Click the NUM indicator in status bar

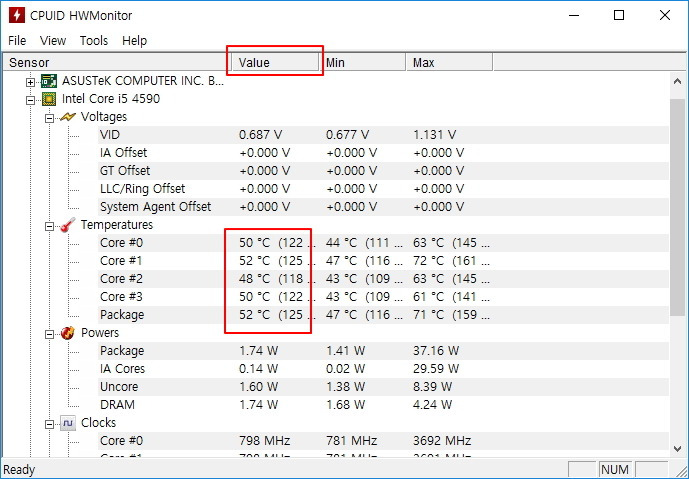[x=615, y=470]
